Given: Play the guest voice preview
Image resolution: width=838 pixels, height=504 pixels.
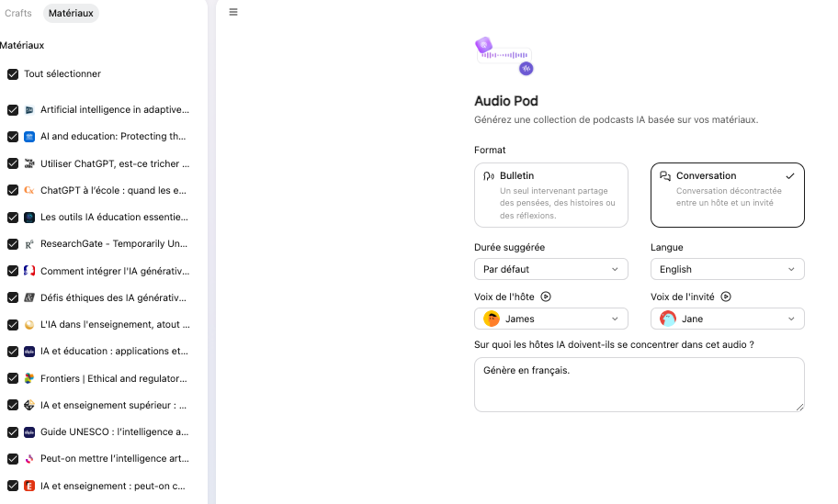Looking at the screenshot, I should tap(726, 297).
